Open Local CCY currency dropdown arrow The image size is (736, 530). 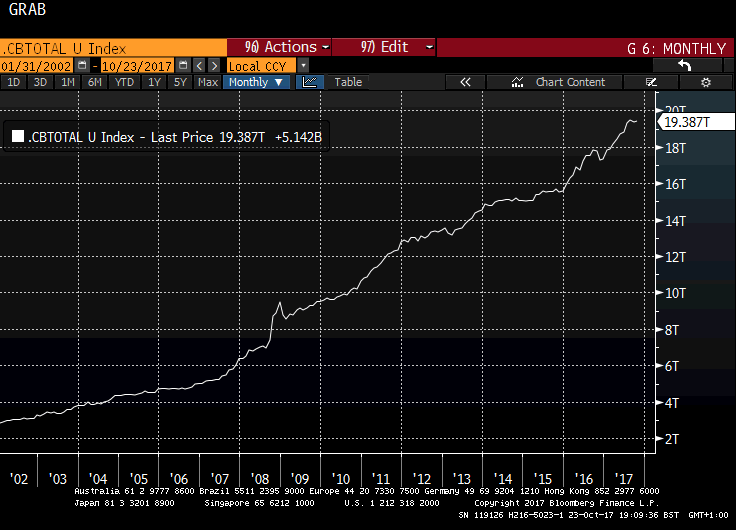pos(303,66)
